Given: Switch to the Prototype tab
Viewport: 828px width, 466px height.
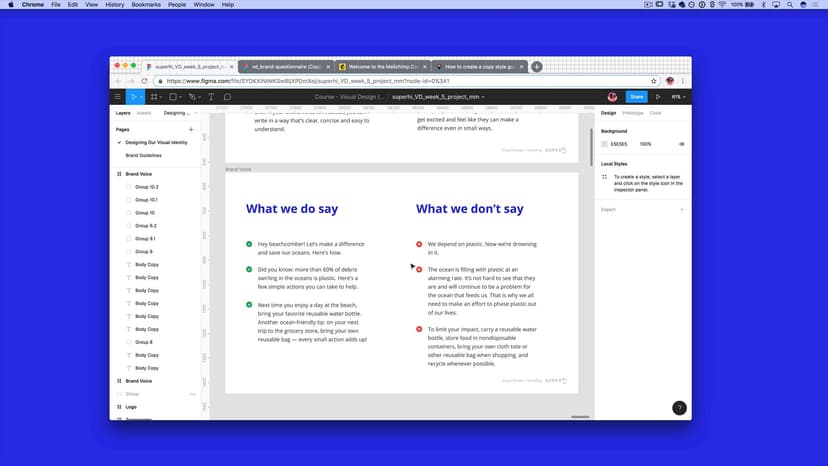Looking at the screenshot, I should 633,113.
